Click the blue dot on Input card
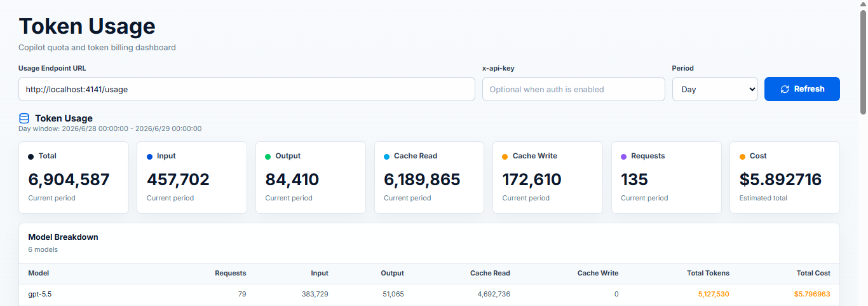 [x=150, y=156]
